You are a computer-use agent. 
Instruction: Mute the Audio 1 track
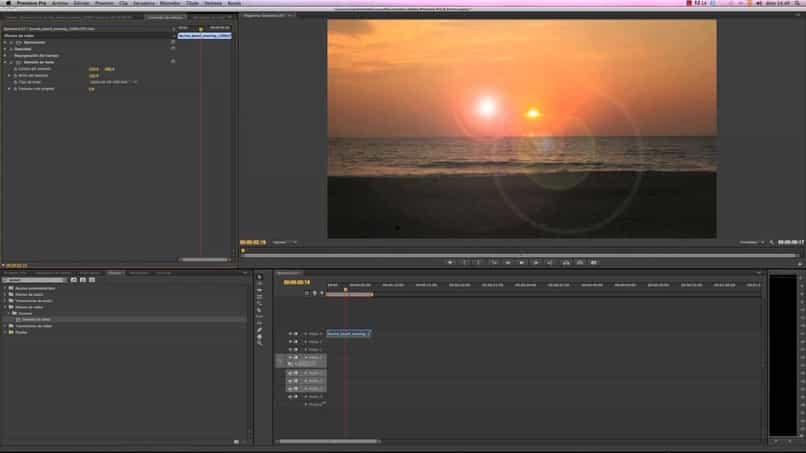[x=290, y=373]
